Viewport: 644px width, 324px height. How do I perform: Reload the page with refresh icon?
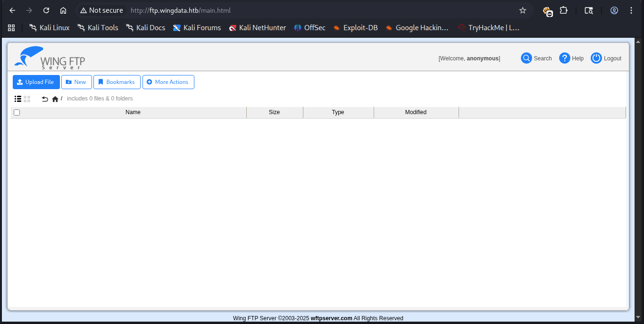46,10
